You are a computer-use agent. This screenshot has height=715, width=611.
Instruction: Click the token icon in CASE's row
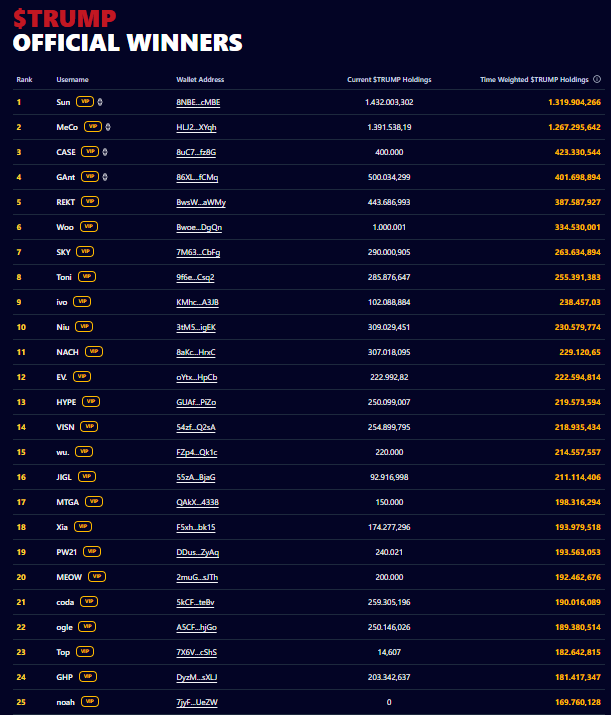click(105, 152)
